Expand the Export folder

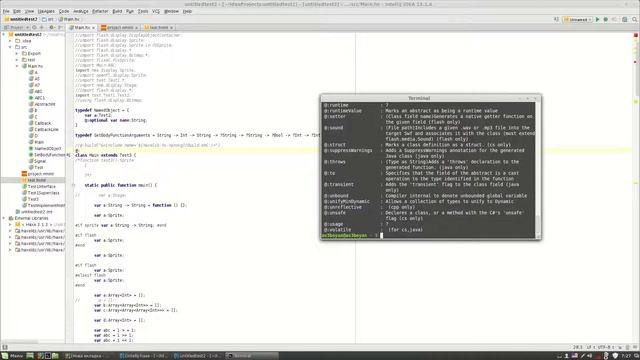(x=17, y=53)
